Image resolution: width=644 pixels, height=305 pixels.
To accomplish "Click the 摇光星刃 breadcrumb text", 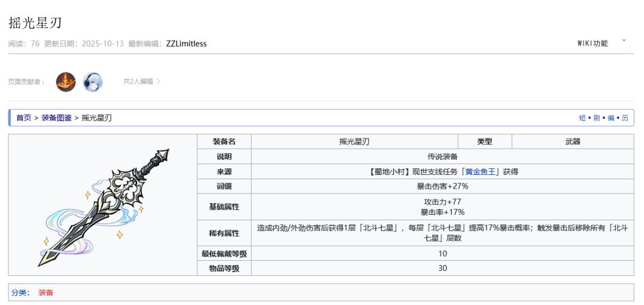I will point(97,118).
